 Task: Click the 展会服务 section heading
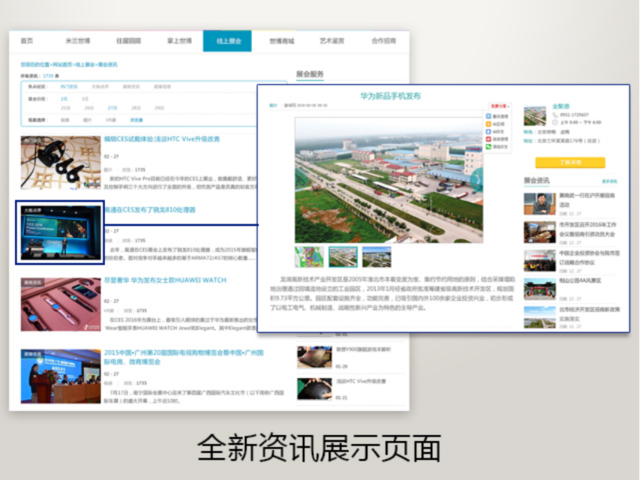pyautogui.click(x=310, y=74)
